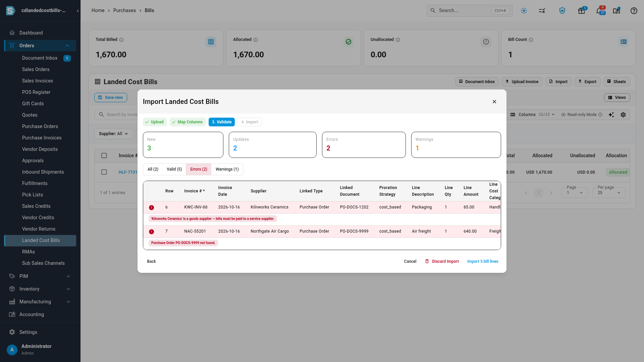Open the book documentation icon
This screenshot has width=644, height=362.
tap(616, 11)
